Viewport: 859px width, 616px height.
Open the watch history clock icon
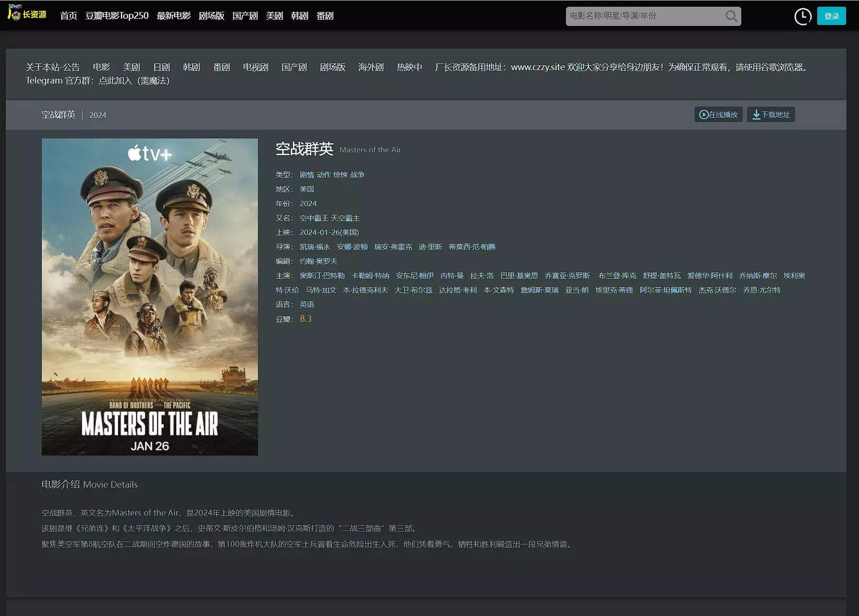802,16
